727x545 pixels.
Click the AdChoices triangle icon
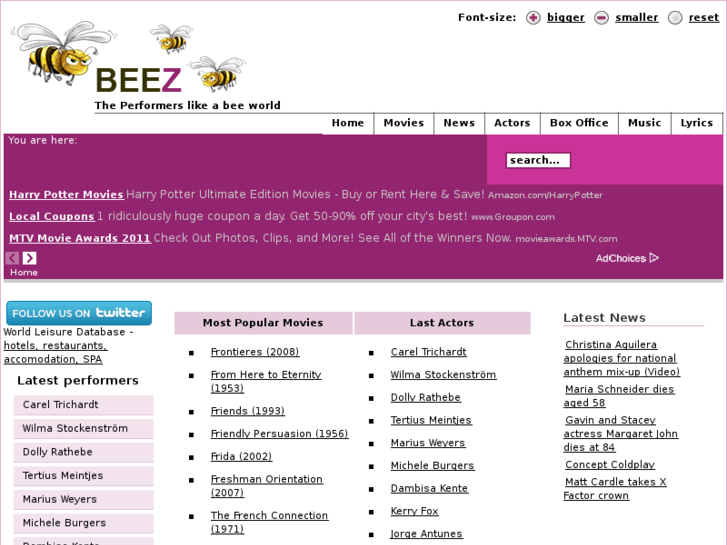coord(654,258)
